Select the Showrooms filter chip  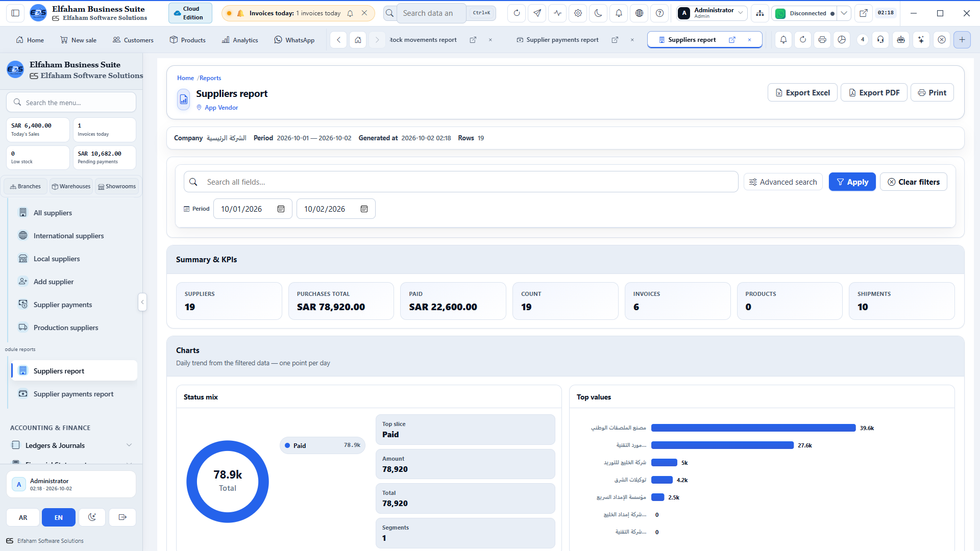(117, 187)
